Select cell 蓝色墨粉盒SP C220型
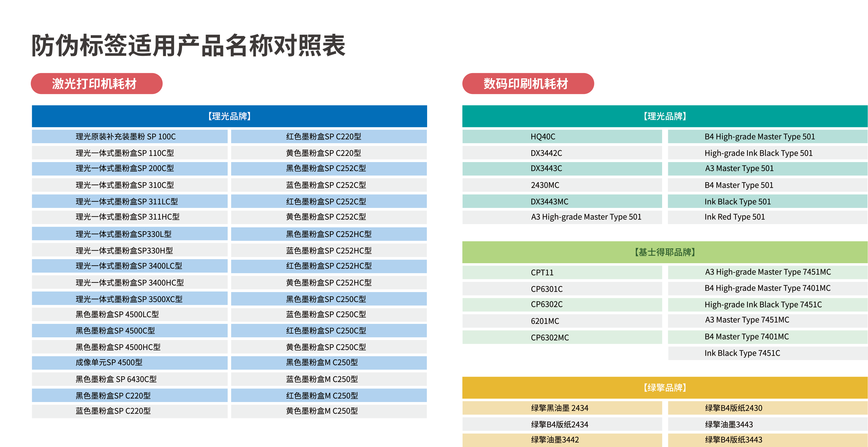Image resolution: width=868 pixels, height=447 pixels. pos(130,411)
